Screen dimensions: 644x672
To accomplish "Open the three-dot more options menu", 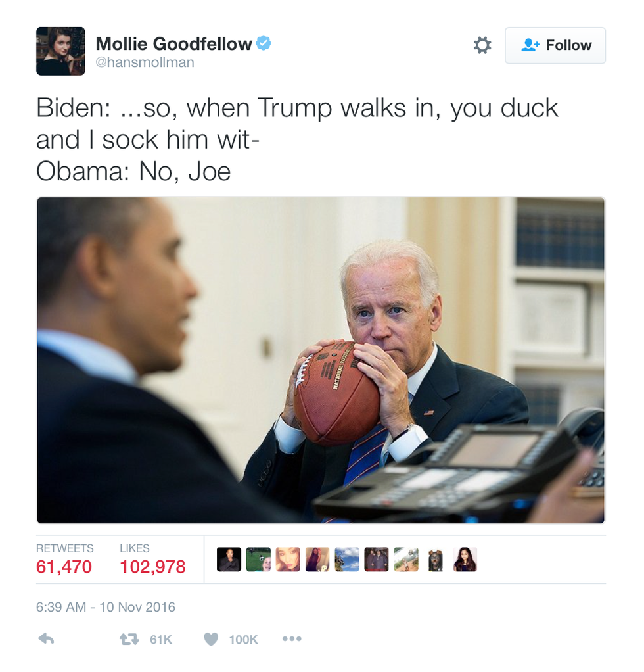I will tap(292, 639).
